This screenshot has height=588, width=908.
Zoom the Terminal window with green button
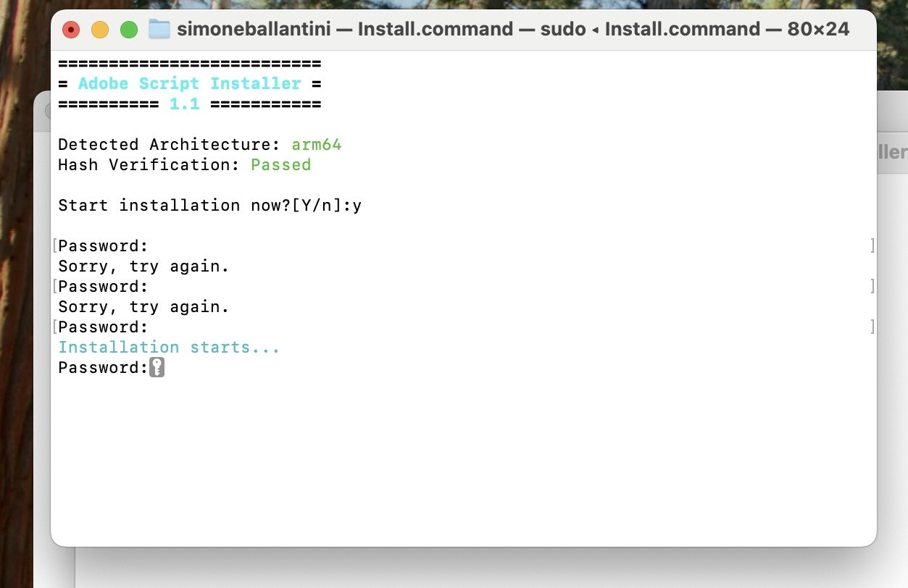pos(129,30)
